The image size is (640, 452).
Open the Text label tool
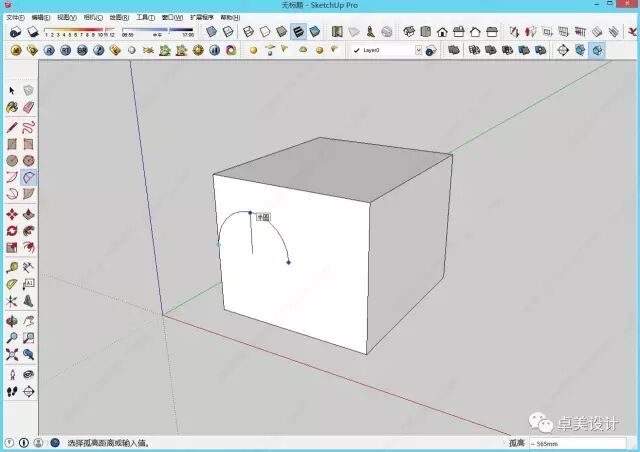[29, 284]
